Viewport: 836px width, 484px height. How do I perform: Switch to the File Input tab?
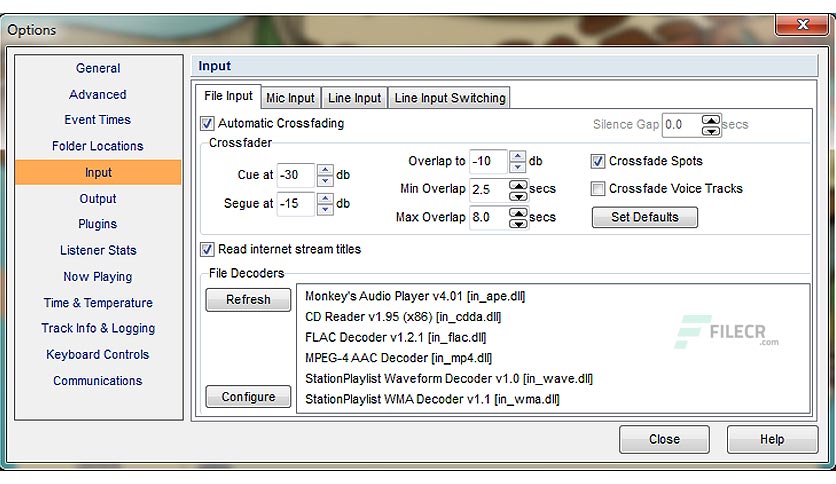pos(228,96)
